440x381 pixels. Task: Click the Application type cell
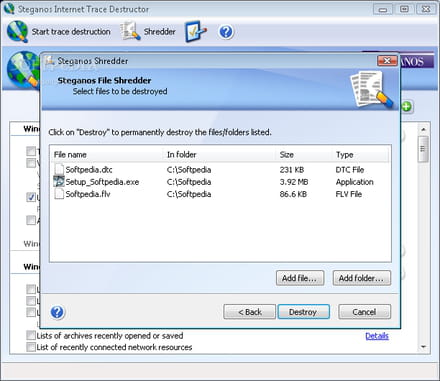pos(355,182)
